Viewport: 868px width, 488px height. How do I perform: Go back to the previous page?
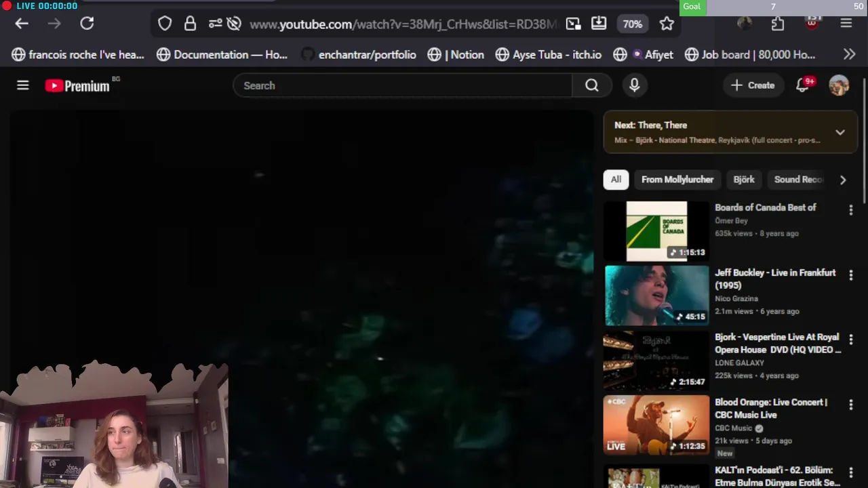point(22,24)
